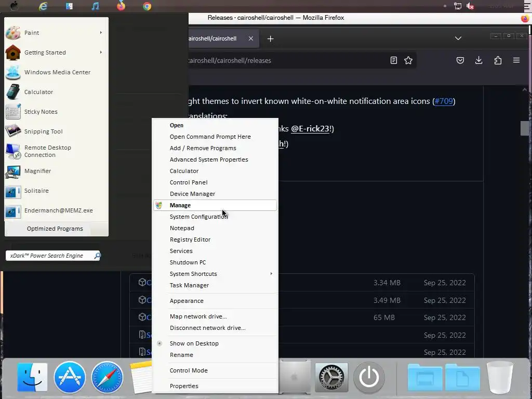The height and width of the screenshot is (399, 532).
Task: Launch Internet Explorer from top bar
Action: tap(43, 6)
